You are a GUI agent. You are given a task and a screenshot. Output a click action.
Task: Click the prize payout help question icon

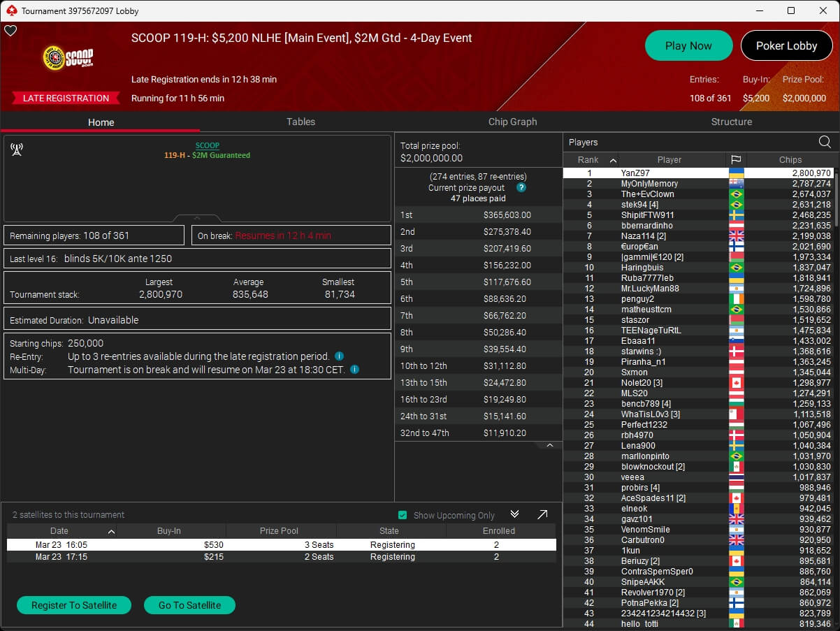coord(521,188)
